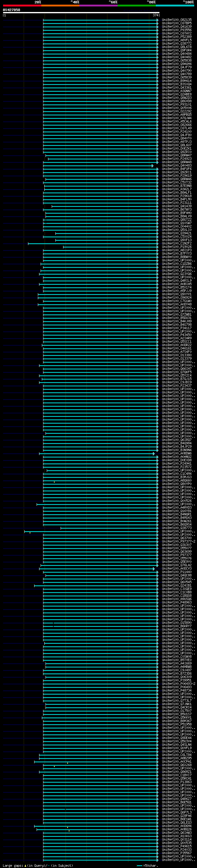Select label UniRef100_Q9ZRI0
Image resolution: width=197 pixels, height=868 pixels.
coord(177,152)
